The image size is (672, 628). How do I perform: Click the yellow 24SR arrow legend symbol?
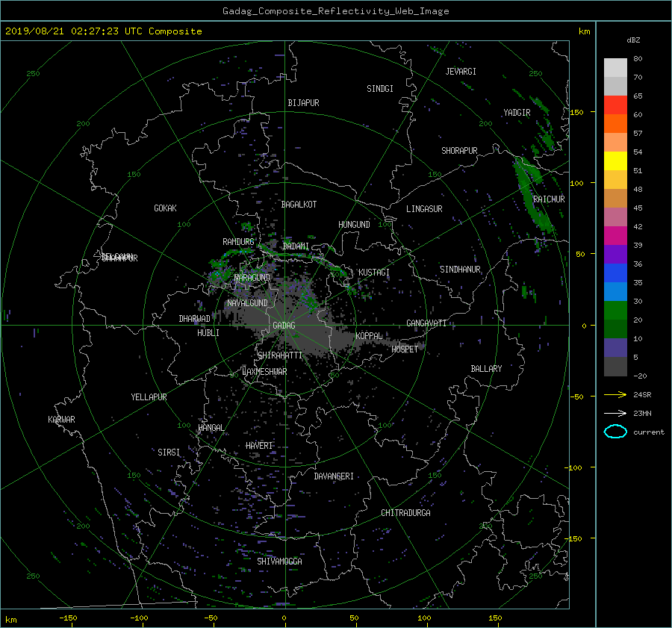coord(615,394)
